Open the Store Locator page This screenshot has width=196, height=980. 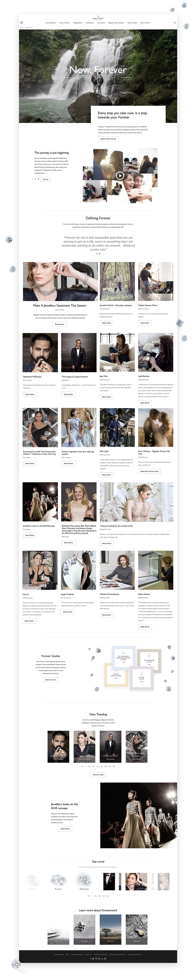coord(132,23)
